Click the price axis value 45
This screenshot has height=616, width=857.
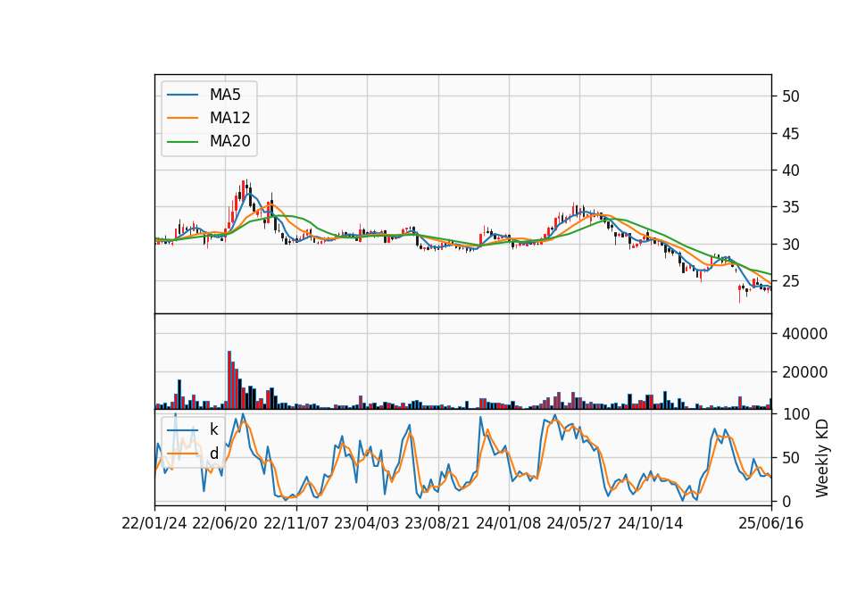790,133
